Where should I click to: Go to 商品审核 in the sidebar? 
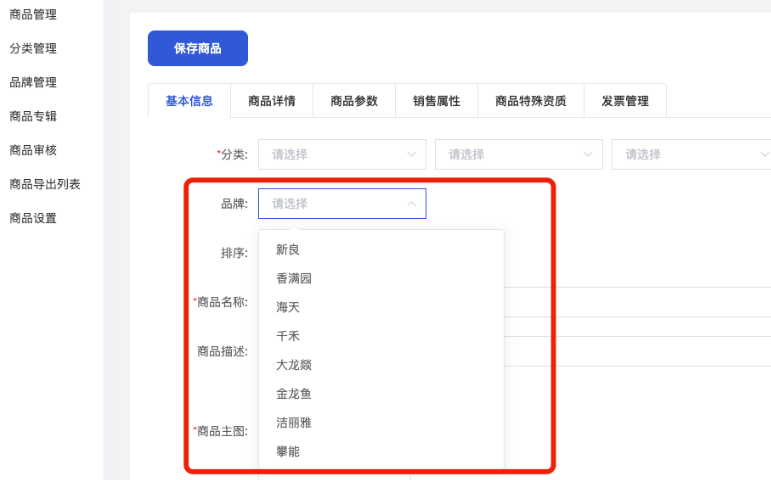point(33,150)
